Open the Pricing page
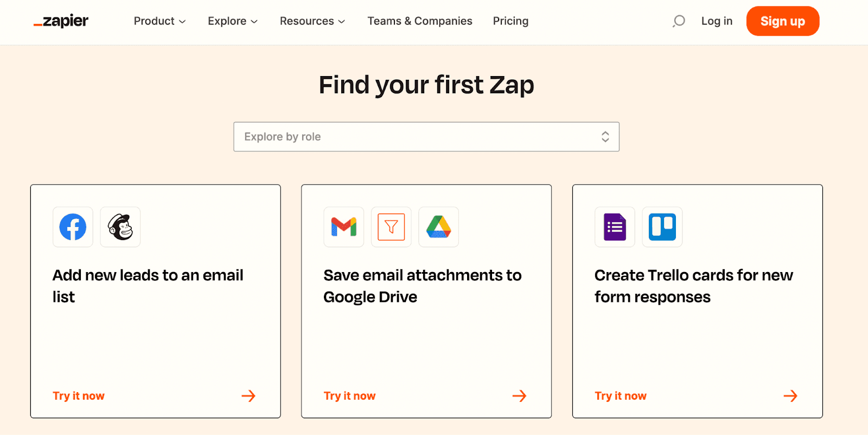The height and width of the screenshot is (435, 868). click(x=510, y=21)
